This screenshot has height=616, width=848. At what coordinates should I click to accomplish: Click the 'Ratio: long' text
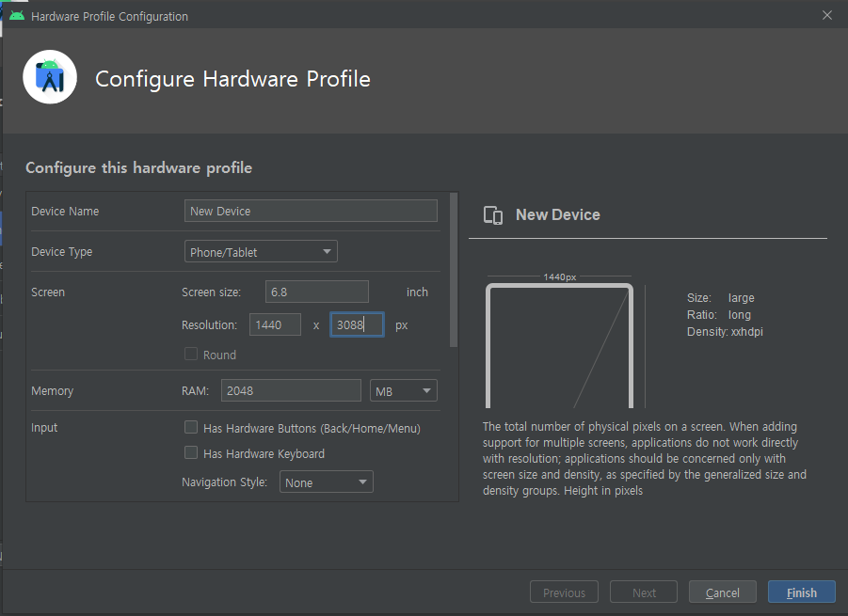coord(719,314)
